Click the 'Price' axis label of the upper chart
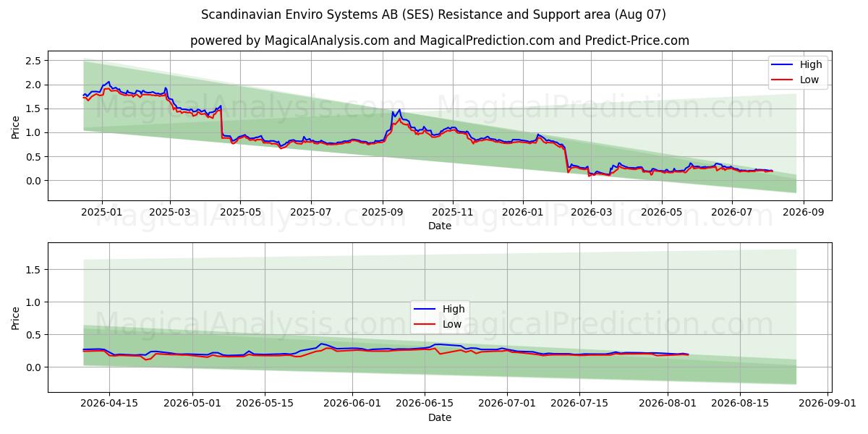 point(16,127)
